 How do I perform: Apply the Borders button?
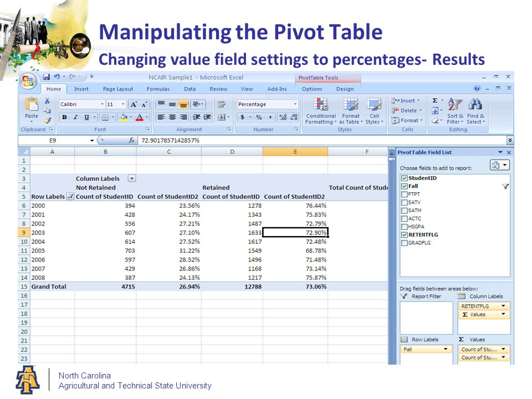(105, 117)
